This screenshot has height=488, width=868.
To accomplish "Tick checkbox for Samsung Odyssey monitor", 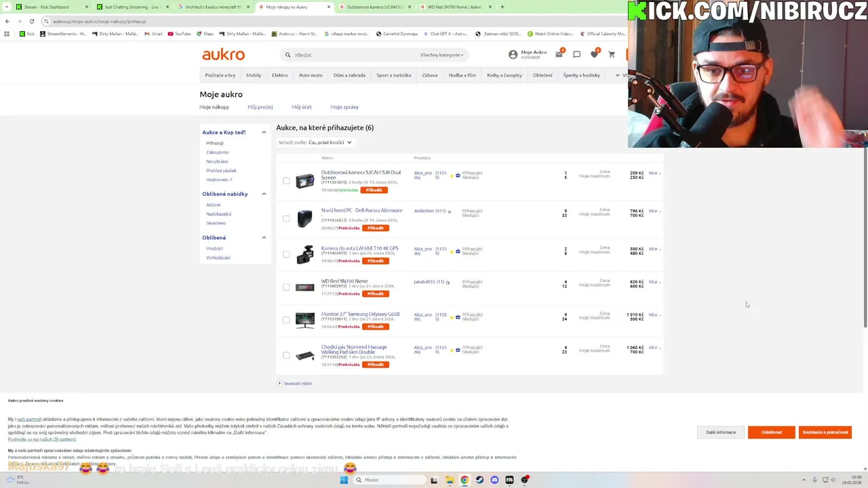I will (x=286, y=320).
